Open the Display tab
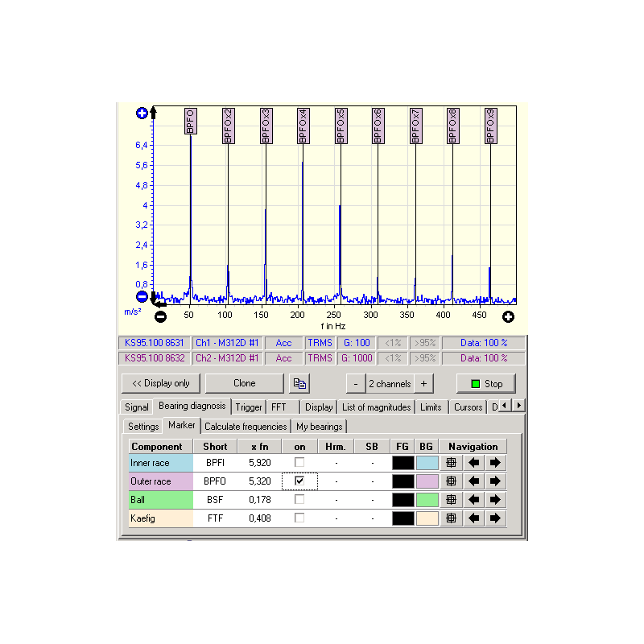 pyautogui.click(x=319, y=407)
